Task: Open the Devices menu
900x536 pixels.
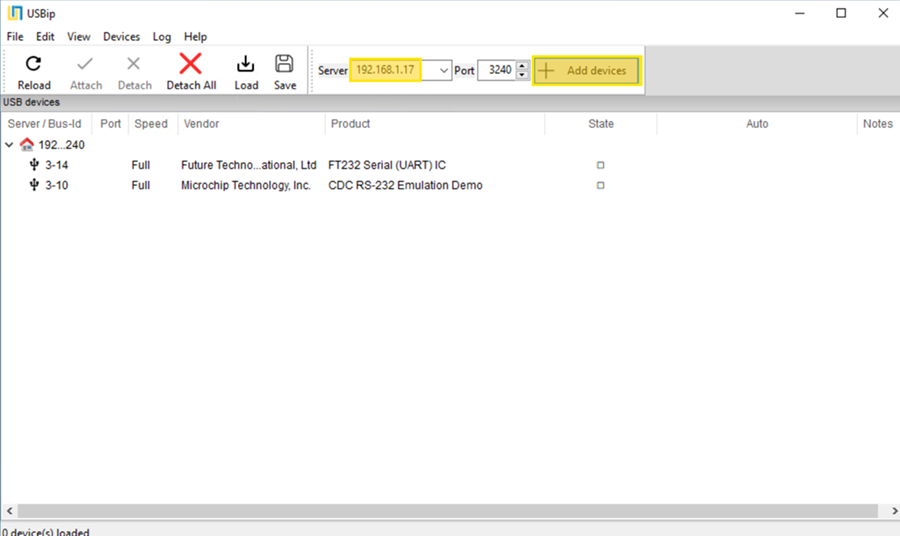Action: [121, 37]
